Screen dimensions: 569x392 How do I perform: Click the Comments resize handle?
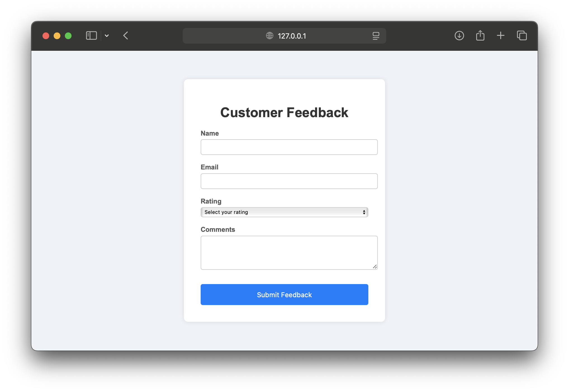pos(375,267)
